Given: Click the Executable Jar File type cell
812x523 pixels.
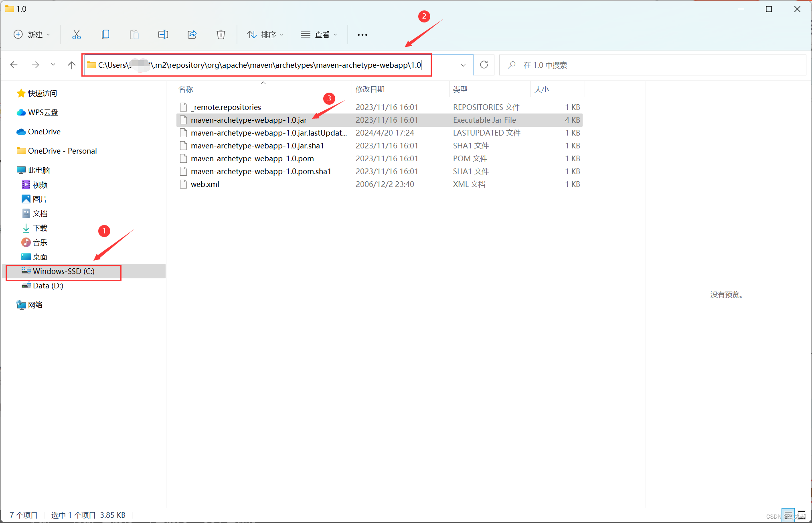Looking at the screenshot, I should pos(484,120).
